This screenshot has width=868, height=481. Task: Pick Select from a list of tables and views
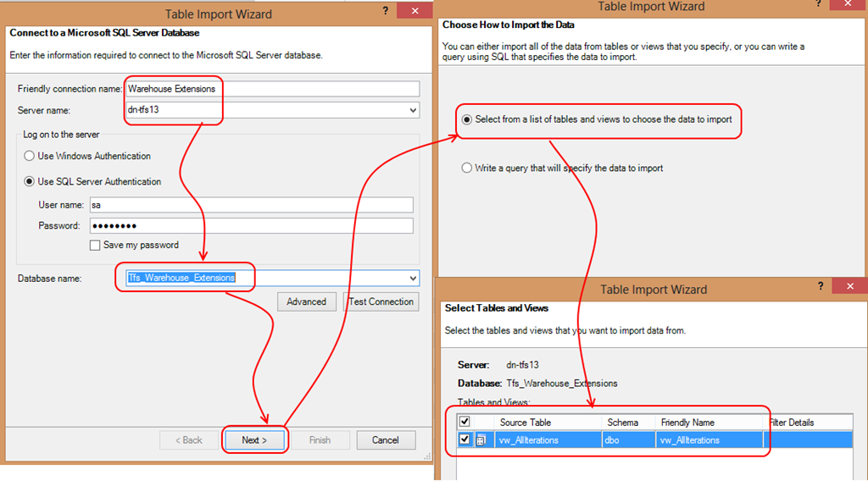[466, 119]
